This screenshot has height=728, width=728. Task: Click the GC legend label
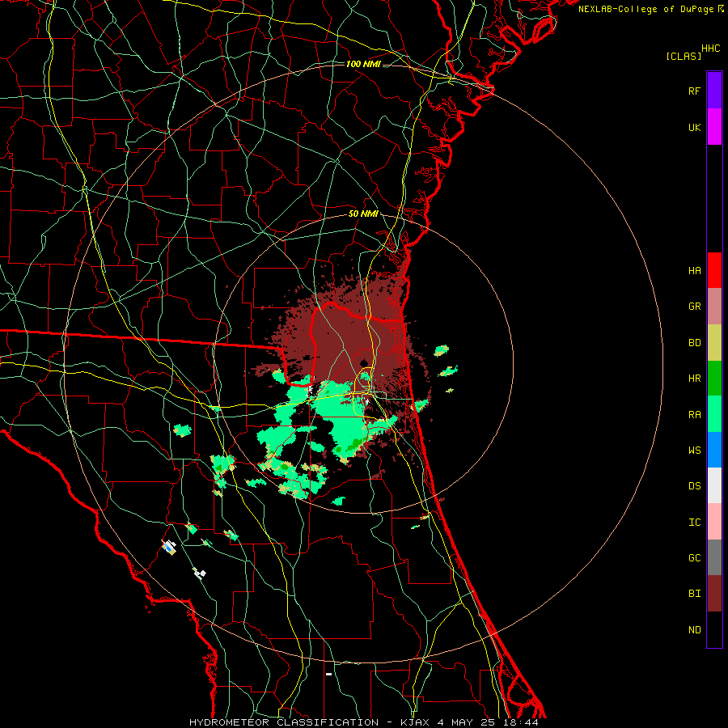694,558
